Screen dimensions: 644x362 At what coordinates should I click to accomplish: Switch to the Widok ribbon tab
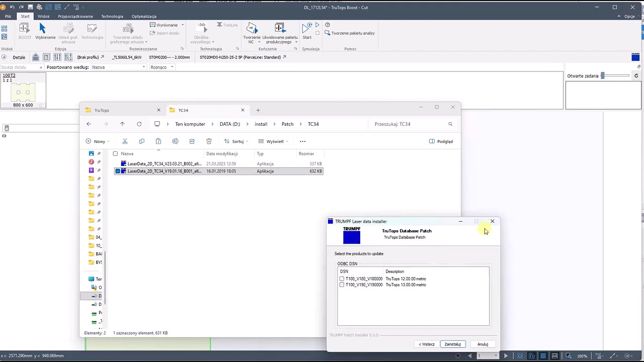pyautogui.click(x=43, y=16)
